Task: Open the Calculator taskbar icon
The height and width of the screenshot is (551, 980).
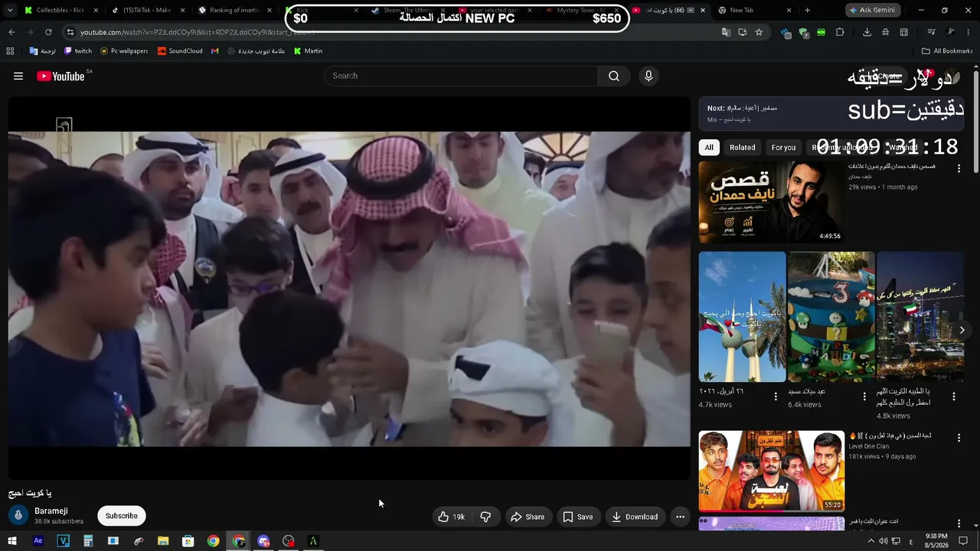Action: pos(88,541)
